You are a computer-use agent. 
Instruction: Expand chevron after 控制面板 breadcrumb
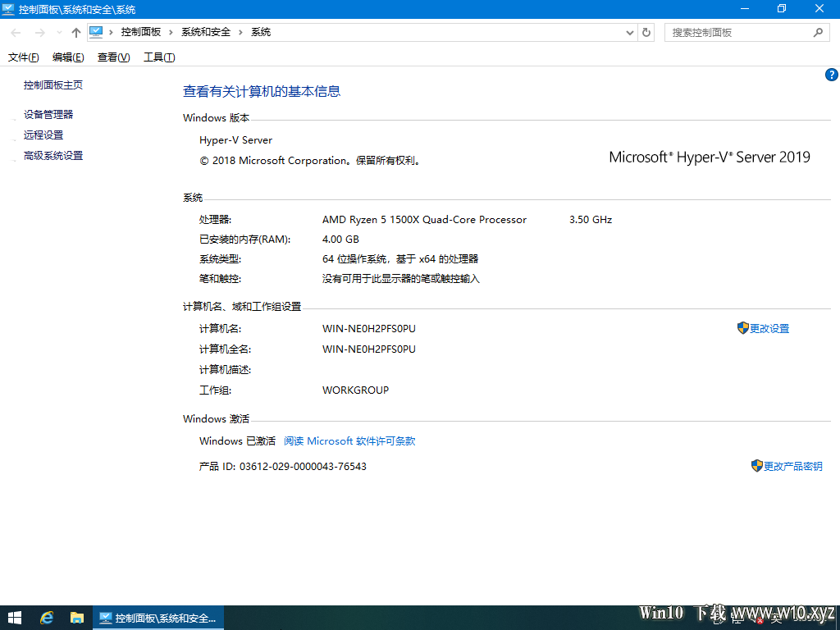[x=171, y=33]
